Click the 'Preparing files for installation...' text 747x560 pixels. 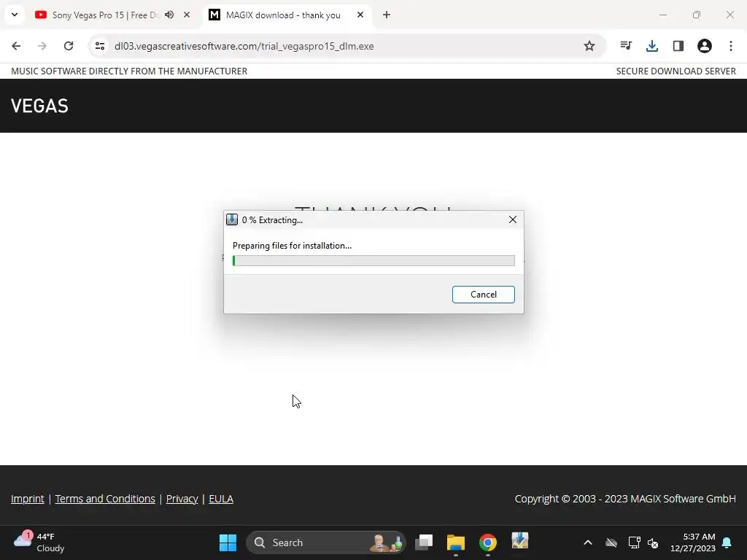click(x=292, y=246)
